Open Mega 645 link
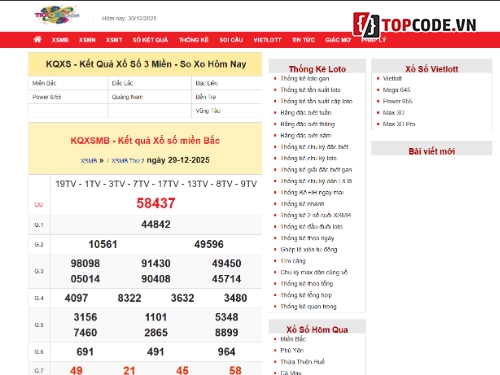 click(x=396, y=90)
